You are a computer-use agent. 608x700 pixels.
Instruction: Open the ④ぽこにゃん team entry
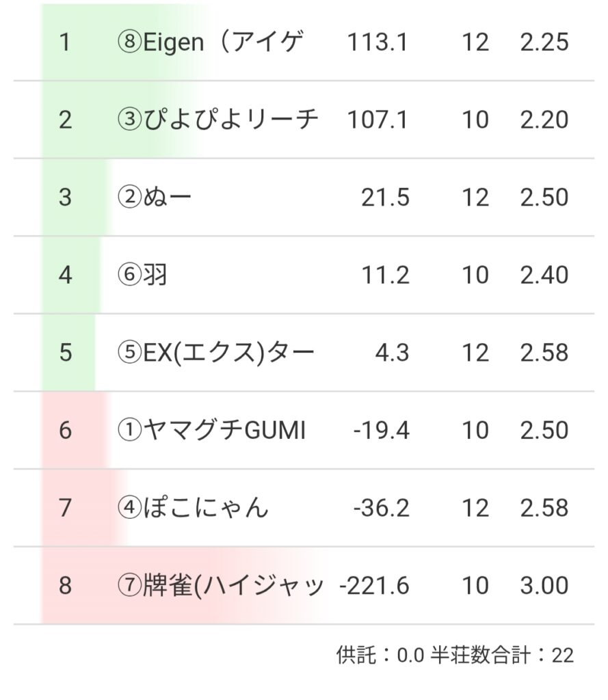(x=193, y=508)
